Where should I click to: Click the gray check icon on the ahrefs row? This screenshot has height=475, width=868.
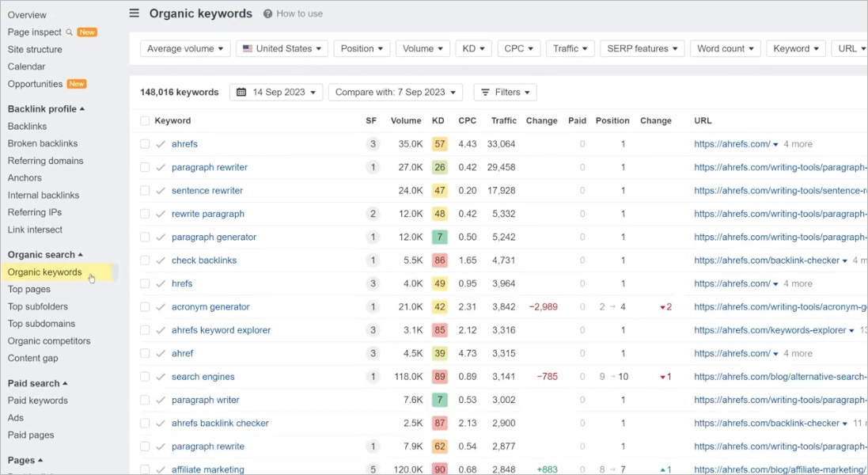coord(160,144)
